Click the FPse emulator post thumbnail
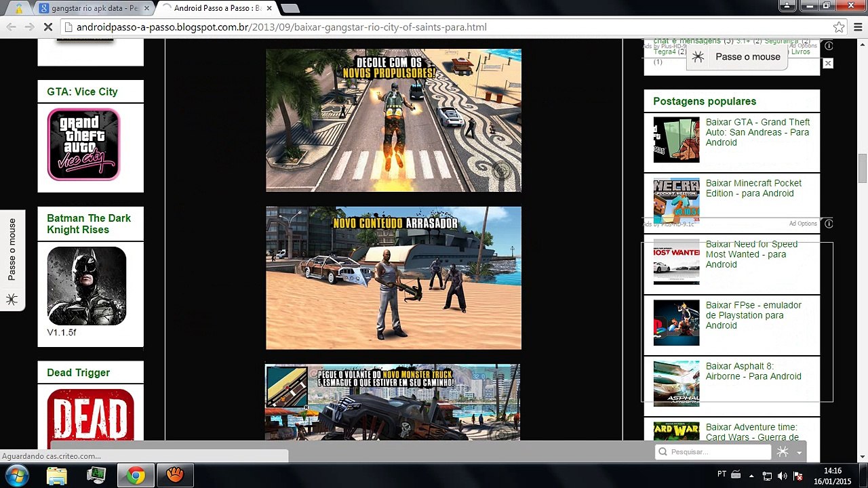The image size is (868, 488). [x=676, y=323]
